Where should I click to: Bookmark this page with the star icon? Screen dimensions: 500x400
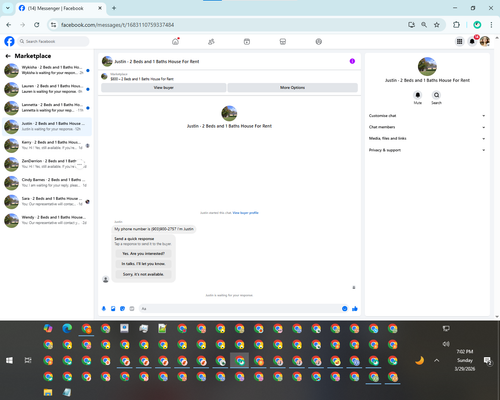point(437,25)
